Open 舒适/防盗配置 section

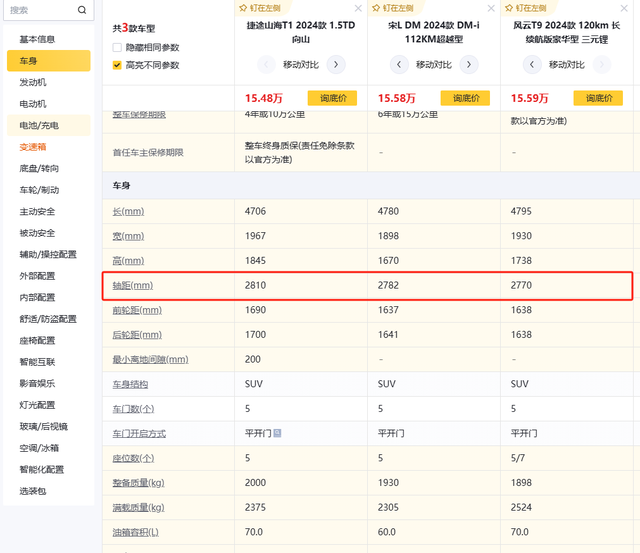[48, 319]
